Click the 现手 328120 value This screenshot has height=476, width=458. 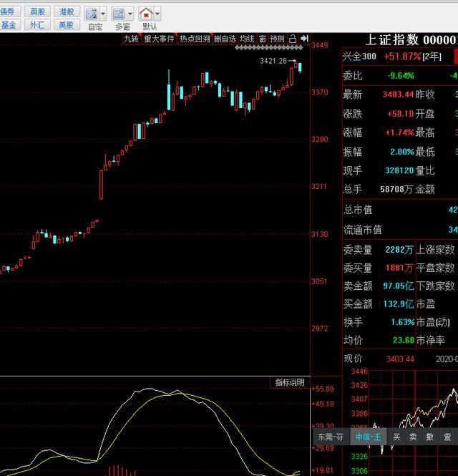coord(399,170)
